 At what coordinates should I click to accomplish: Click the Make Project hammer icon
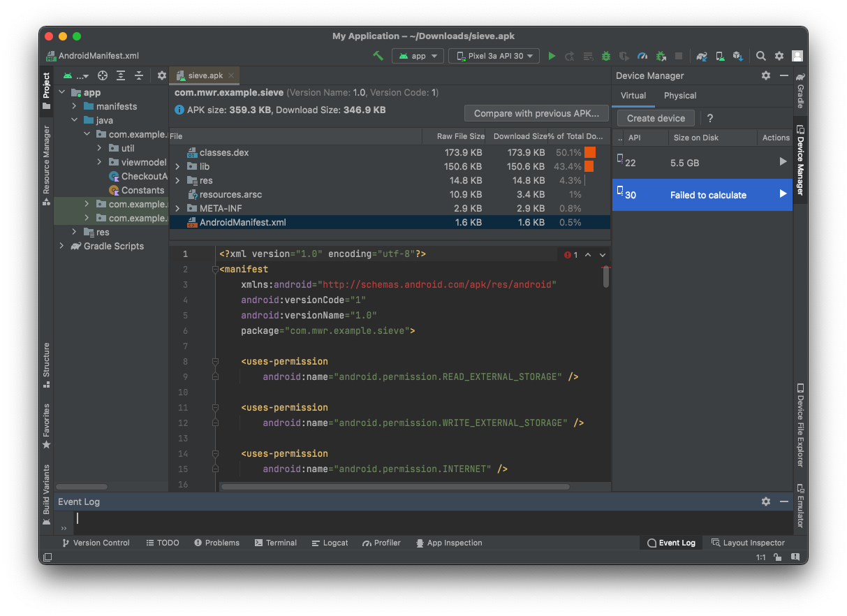378,56
